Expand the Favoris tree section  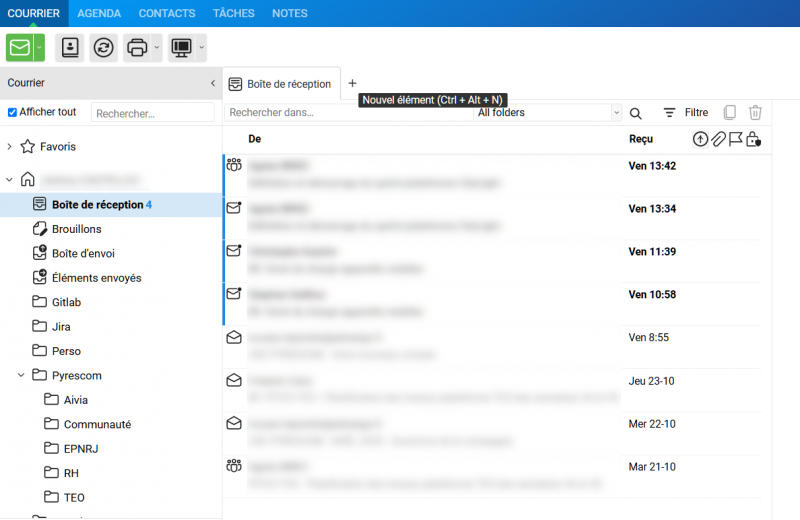click(x=10, y=147)
